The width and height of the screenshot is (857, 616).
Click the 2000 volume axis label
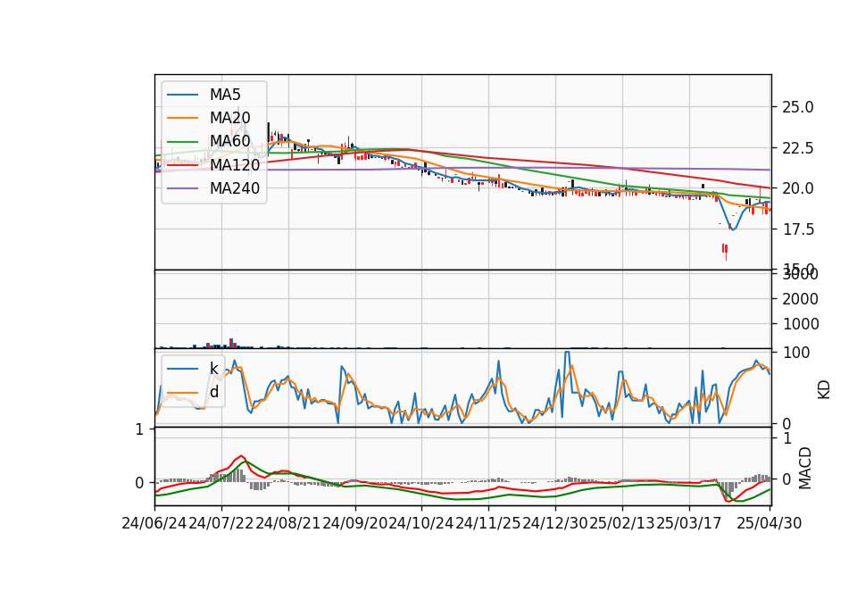(800, 299)
